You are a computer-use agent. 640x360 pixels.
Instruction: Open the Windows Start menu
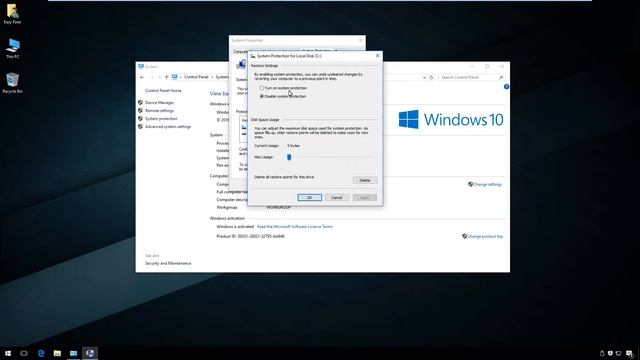pos(8,353)
